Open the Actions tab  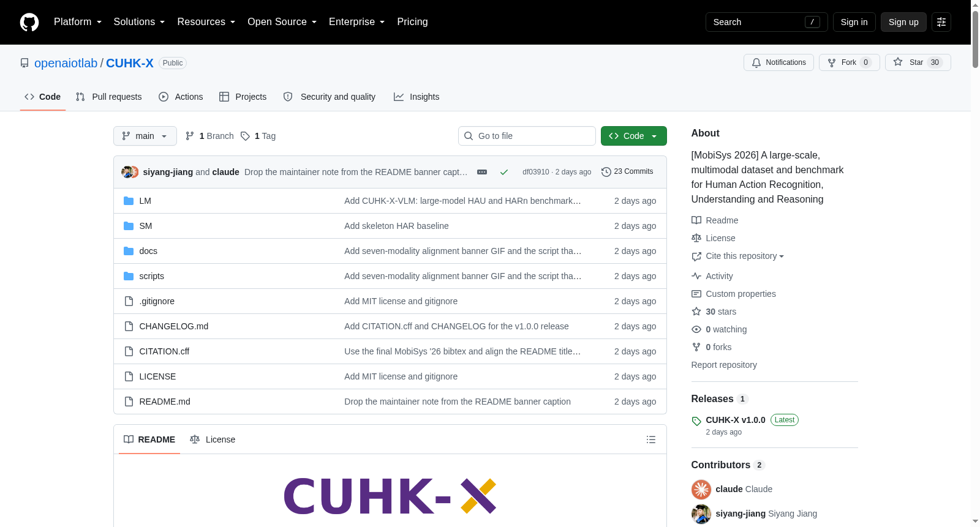[x=181, y=97]
